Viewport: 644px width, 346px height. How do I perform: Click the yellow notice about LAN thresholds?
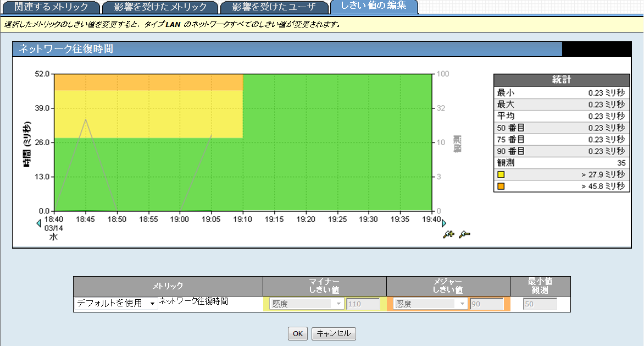(x=322, y=24)
